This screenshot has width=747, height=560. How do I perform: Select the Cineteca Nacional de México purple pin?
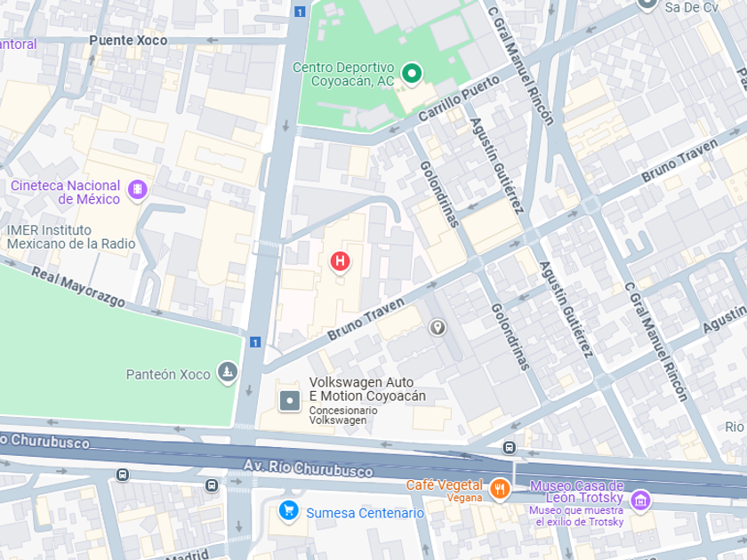[x=137, y=189]
